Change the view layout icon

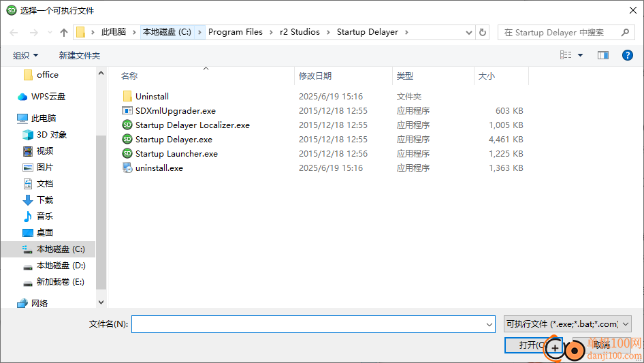tap(566, 55)
